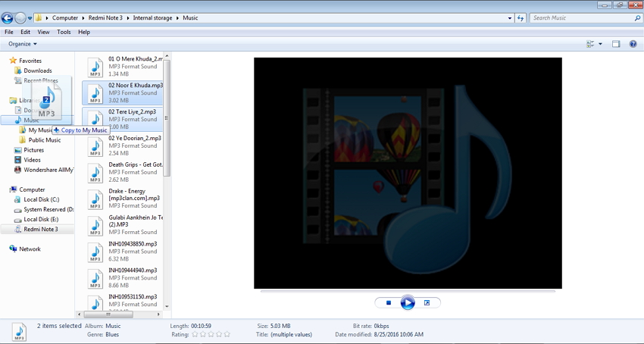Image resolution: width=644 pixels, height=344 pixels.
Task: Toggle the preview pane button
Action: pos(616,44)
